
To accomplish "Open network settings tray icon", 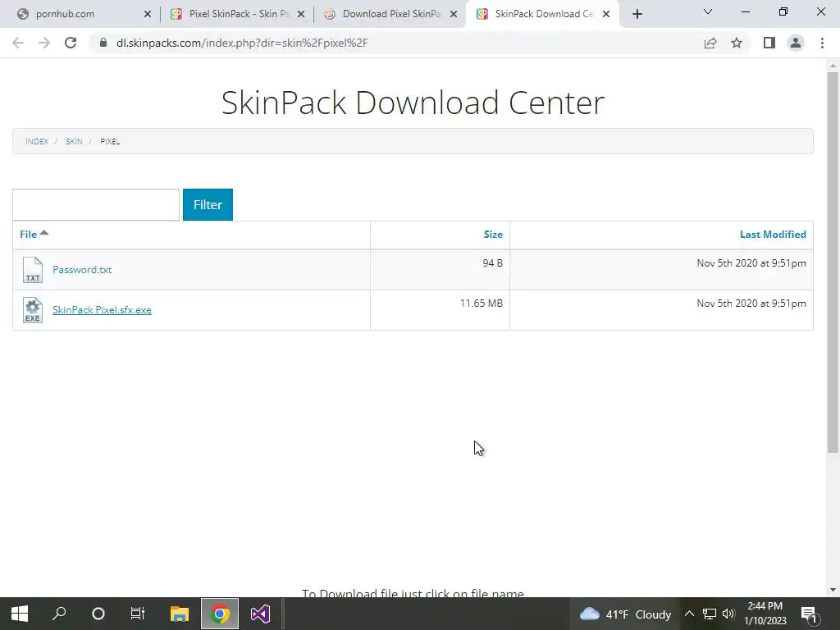I will [x=710, y=614].
